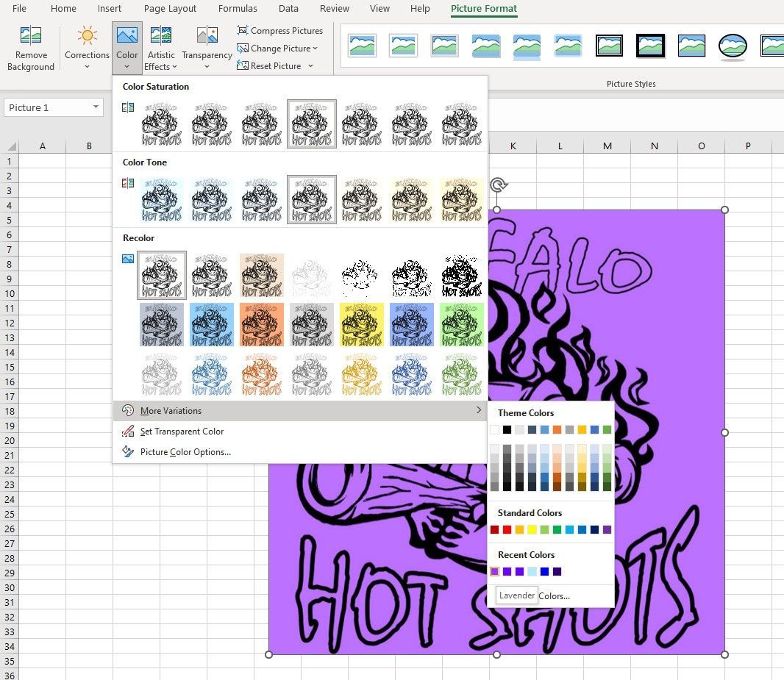Pick the green theme color swatch
The image size is (784, 680).
coord(607,429)
